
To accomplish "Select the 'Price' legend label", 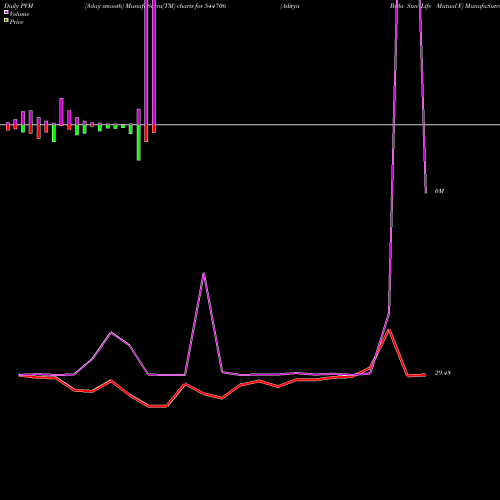I will (x=16, y=22).
